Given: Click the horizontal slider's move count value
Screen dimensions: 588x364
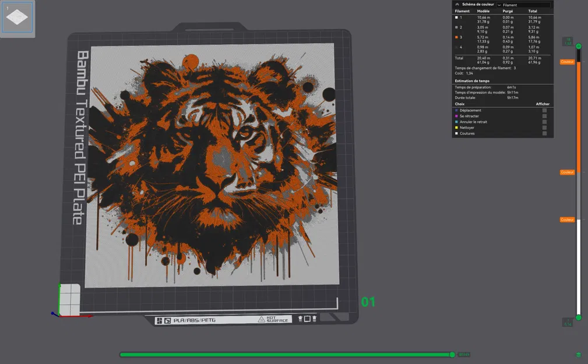Looking at the screenshot, I should (x=464, y=355).
